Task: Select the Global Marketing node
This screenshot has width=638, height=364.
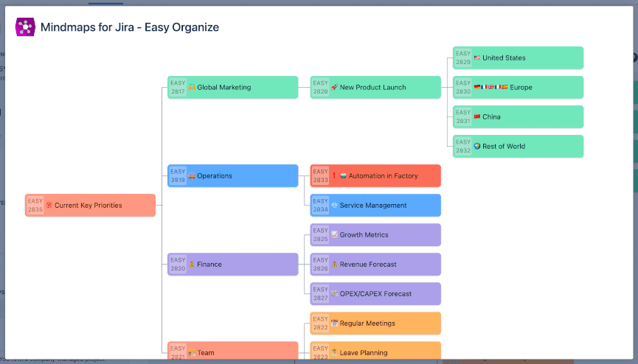Action: coord(233,88)
